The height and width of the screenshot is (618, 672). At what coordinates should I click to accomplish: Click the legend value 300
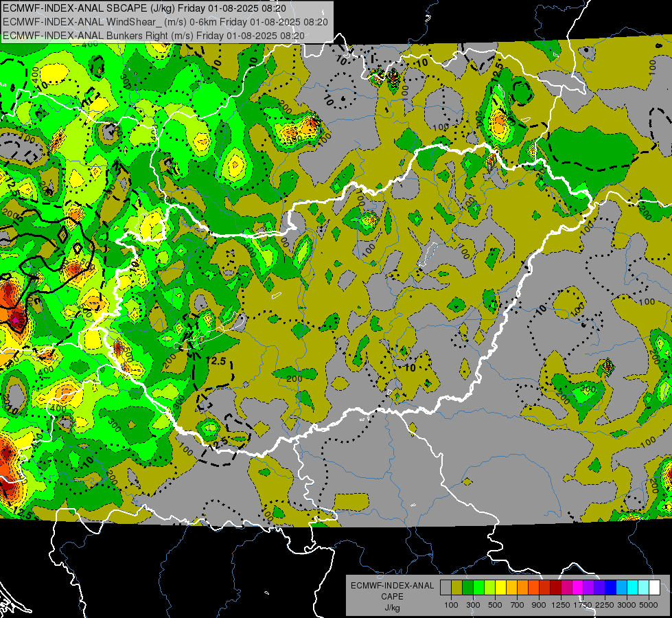tap(473, 605)
